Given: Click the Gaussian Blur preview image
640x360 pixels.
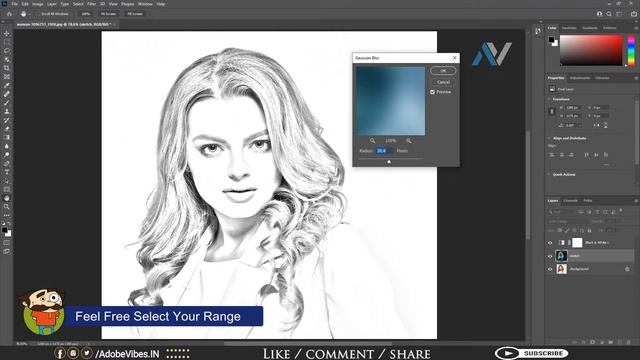Looking at the screenshot, I should click(x=390, y=101).
